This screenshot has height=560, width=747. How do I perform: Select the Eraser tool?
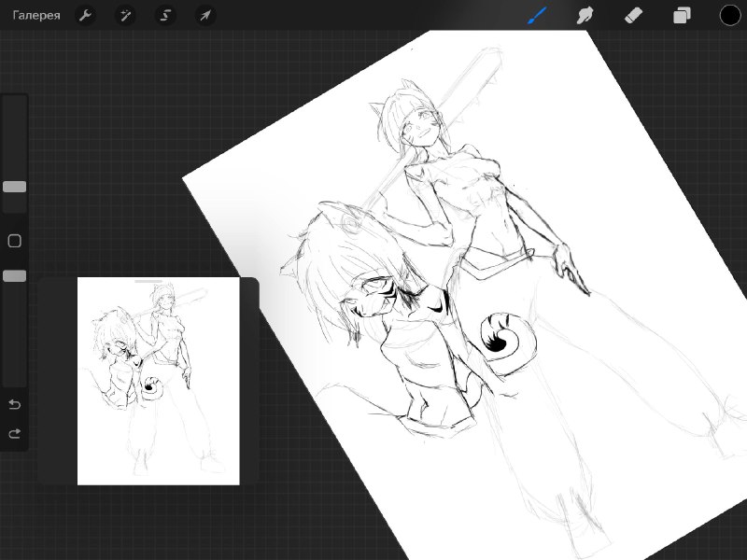633,15
